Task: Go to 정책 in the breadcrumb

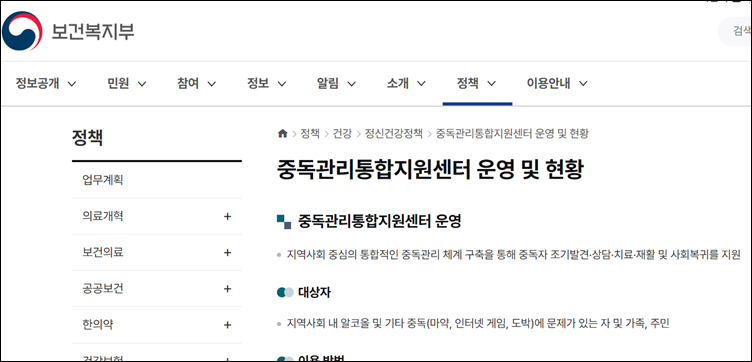Action: click(x=309, y=134)
